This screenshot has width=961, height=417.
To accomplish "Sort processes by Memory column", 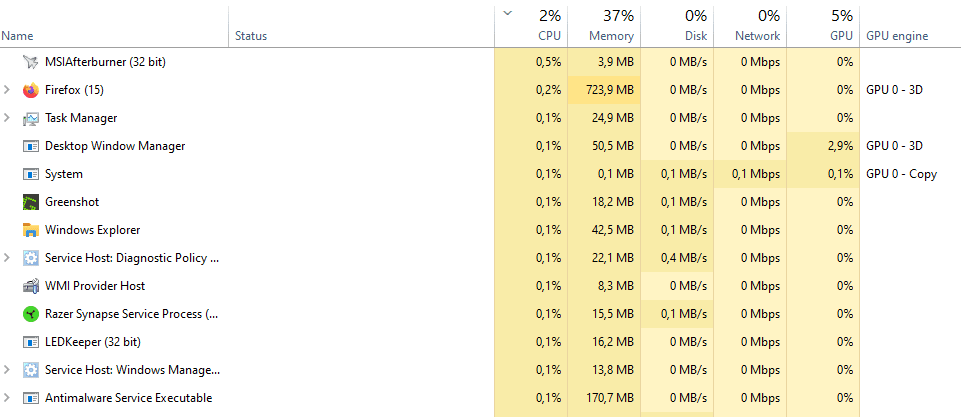I will (611, 36).
